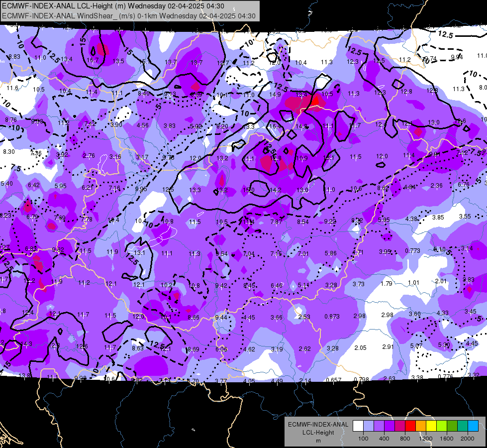Click the 0.873 wind shear value
Image resolution: width=487 pixels, height=448 pixels.
332,316
